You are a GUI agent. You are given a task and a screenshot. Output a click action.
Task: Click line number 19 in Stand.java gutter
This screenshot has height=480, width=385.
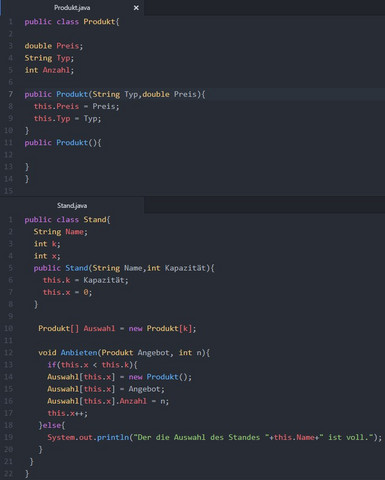coord(8,437)
